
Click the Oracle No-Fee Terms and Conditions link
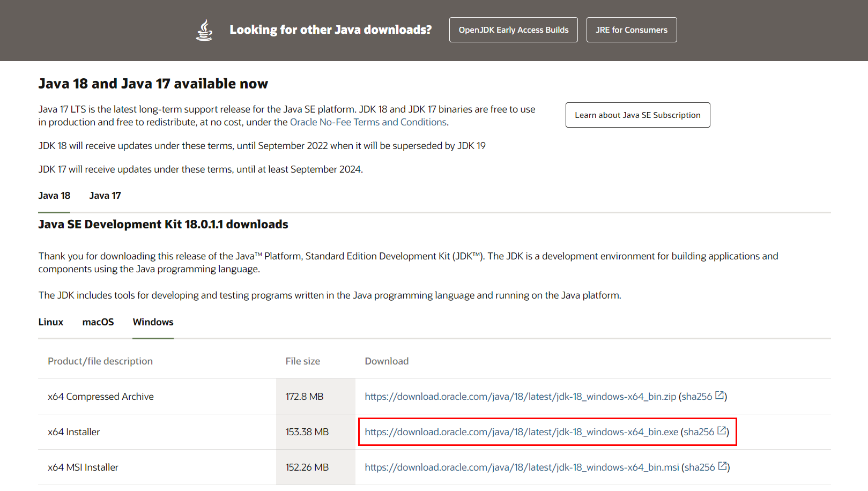(x=368, y=122)
